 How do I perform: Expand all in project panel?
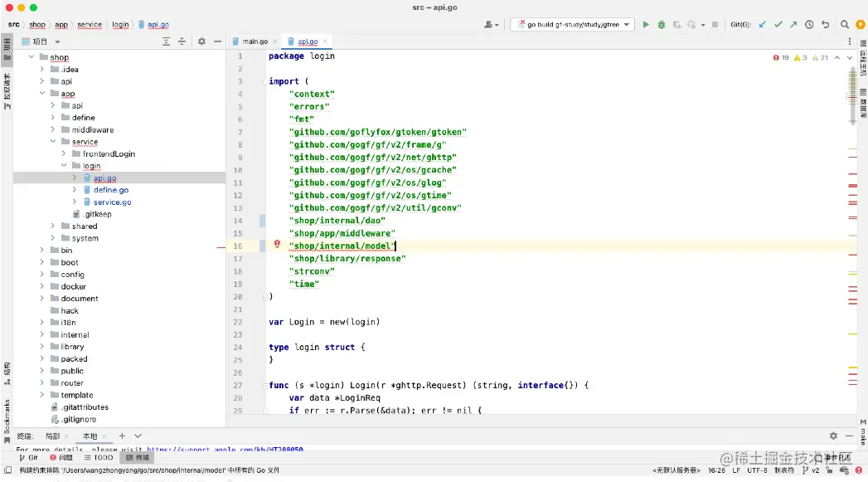[x=166, y=41]
